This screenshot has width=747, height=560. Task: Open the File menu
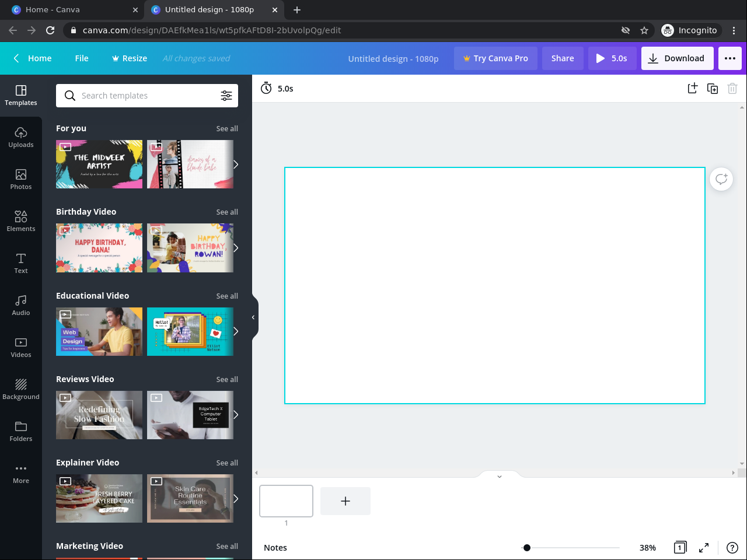[x=82, y=58]
